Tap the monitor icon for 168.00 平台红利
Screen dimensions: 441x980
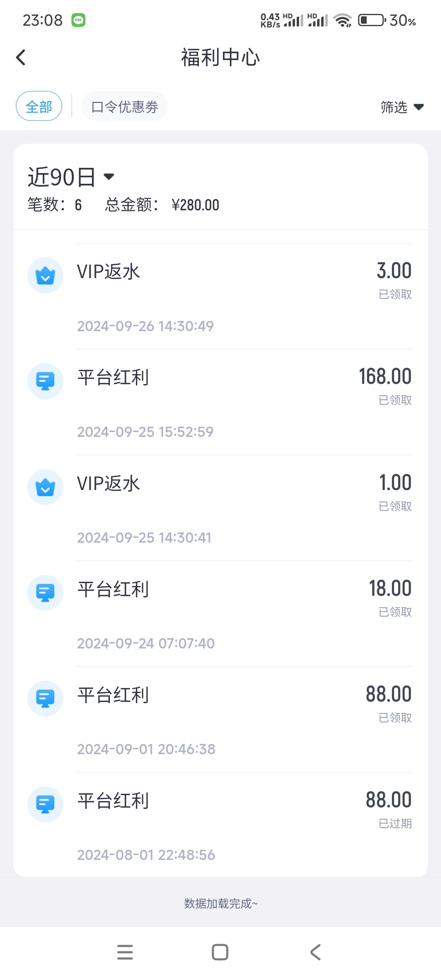tap(45, 381)
